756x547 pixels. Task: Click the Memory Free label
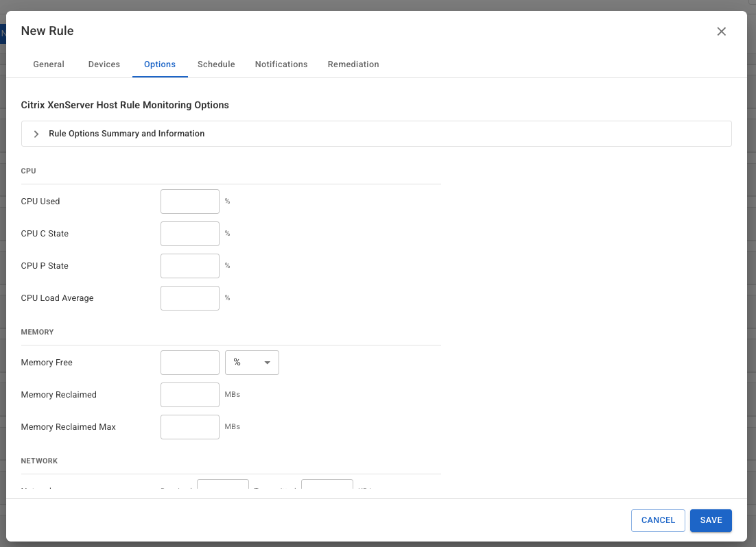tap(47, 363)
